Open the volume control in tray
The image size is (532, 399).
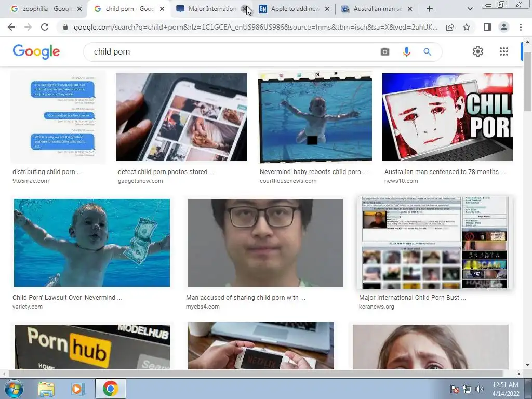pyautogui.click(x=480, y=389)
